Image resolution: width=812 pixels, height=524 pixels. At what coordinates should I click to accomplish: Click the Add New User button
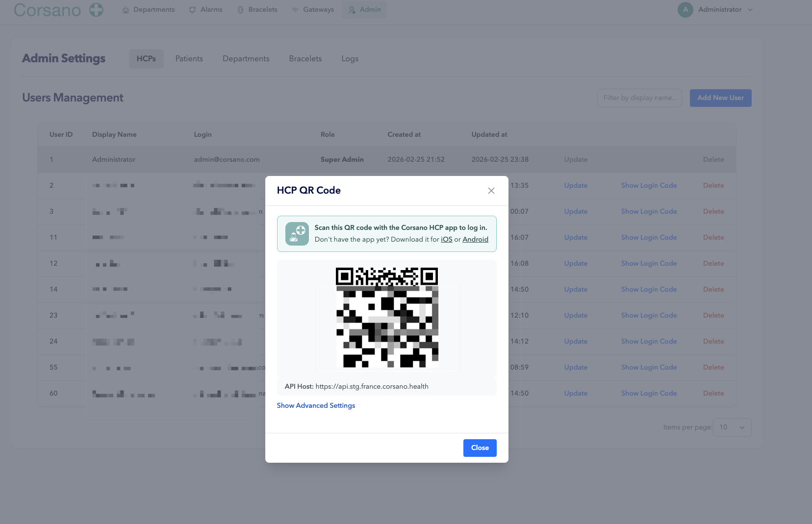click(x=721, y=98)
